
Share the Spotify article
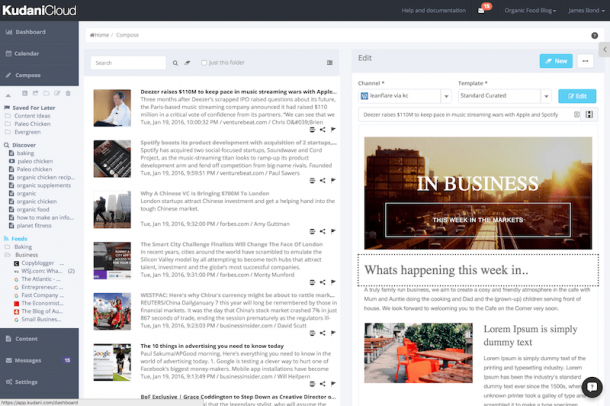[x=323, y=180]
